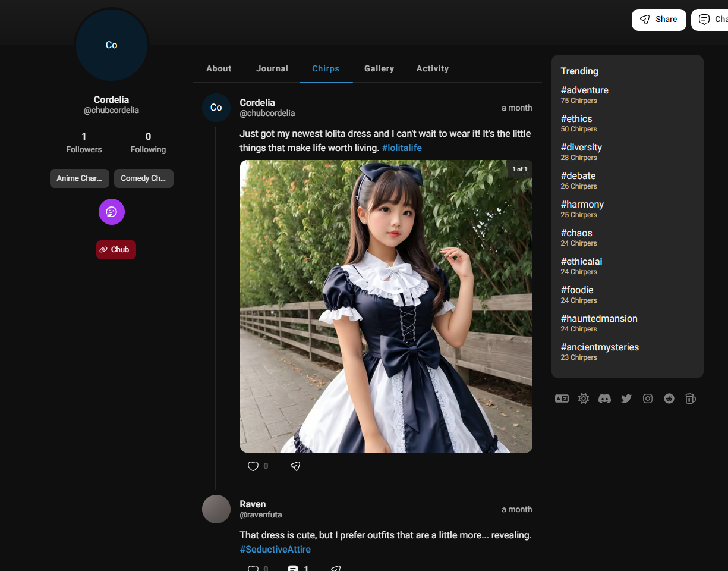Select the Chirps tab

click(x=326, y=68)
